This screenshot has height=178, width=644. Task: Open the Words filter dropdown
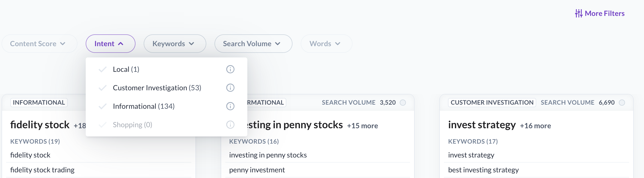pos(326,44)
